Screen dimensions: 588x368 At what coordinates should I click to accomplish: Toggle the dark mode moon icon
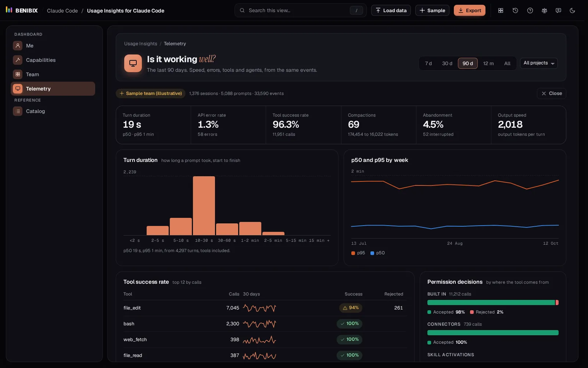(x=572, y=11)
